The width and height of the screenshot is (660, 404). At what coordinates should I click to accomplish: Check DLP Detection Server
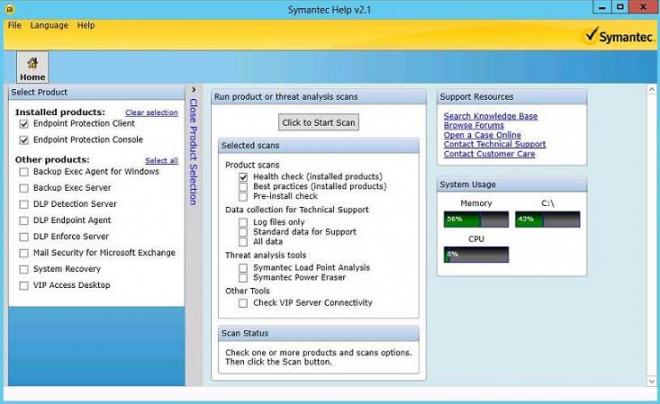24,205
